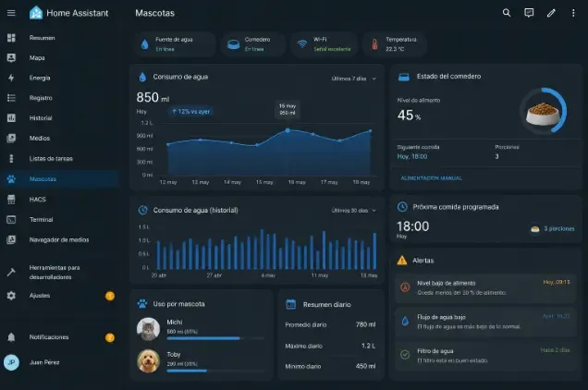Viewport: 588px width, 390px height.
Task: Go to Mapa in the sidebar
Action: (x=60, y=57)
